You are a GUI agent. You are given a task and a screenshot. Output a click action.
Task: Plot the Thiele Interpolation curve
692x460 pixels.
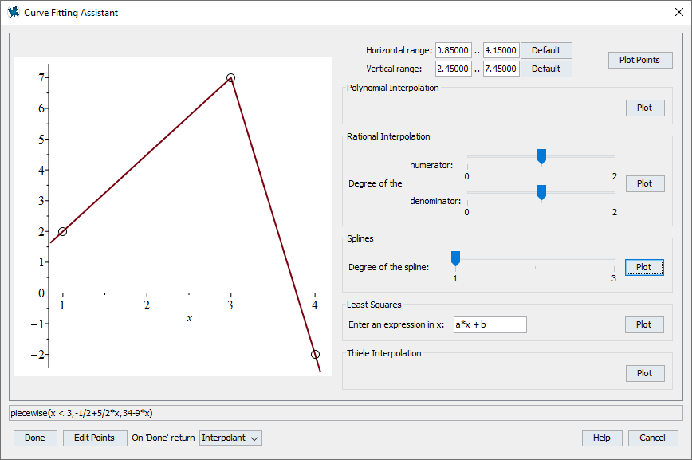point(644,373)
